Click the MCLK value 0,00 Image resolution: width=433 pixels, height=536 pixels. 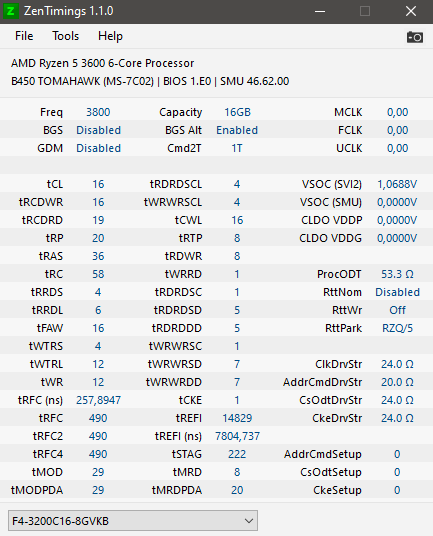(397, 112)
